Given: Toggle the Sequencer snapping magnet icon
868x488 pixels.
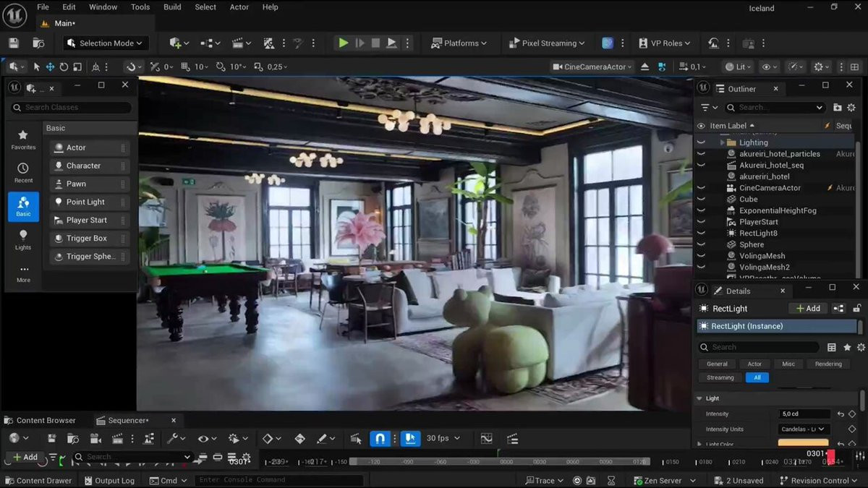Looking at the screenshot, I should (380, 439).
